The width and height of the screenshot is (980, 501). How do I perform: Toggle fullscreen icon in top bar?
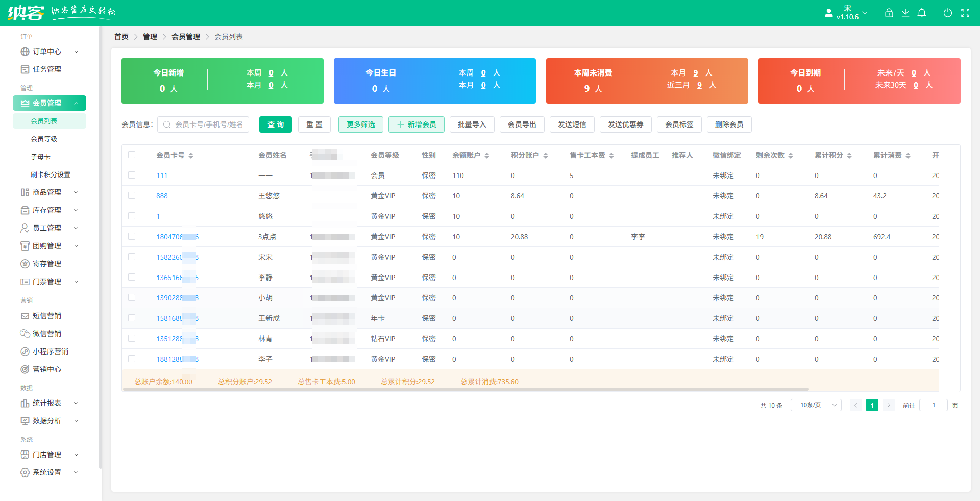965,13
